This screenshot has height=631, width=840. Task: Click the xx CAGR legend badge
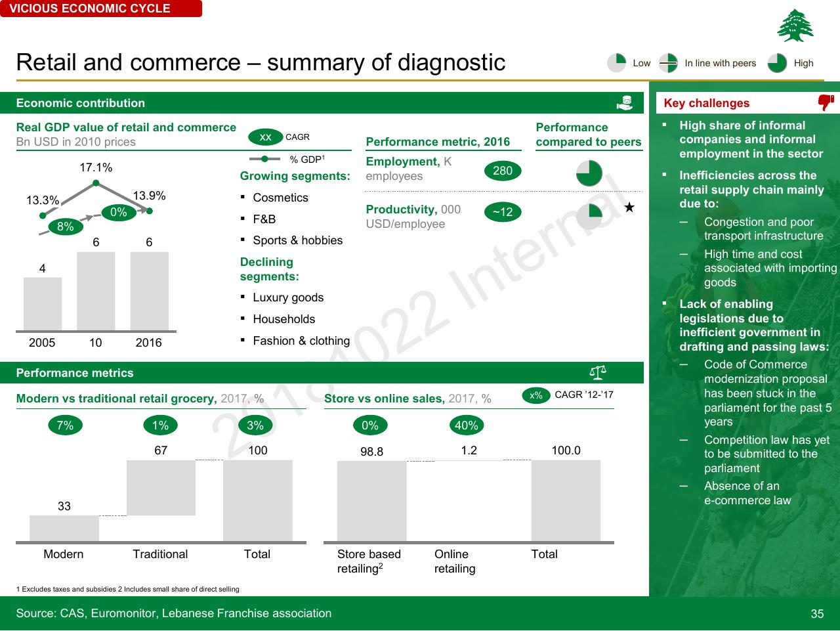point(266,137)
